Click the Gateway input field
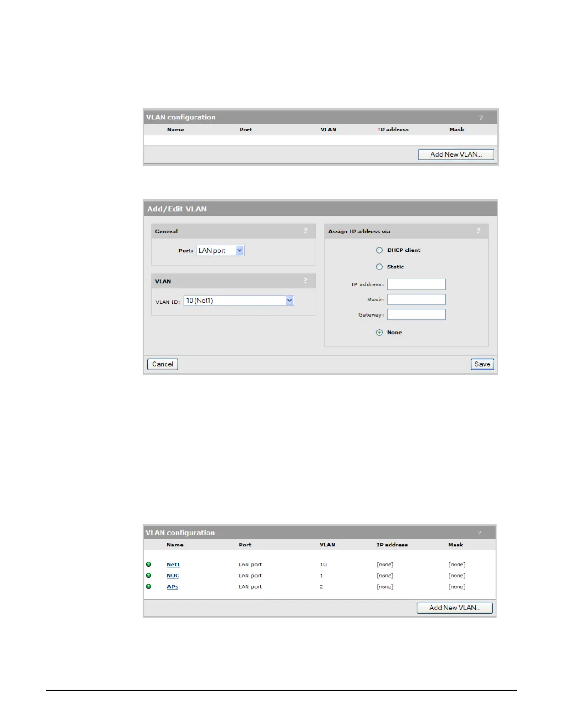 click(416, 314)
